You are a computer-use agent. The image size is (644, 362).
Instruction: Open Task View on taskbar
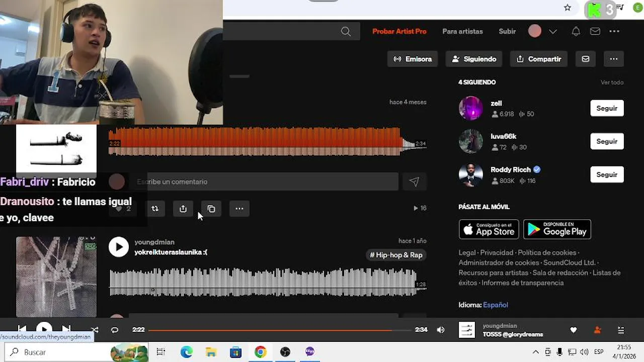[160, 352]
